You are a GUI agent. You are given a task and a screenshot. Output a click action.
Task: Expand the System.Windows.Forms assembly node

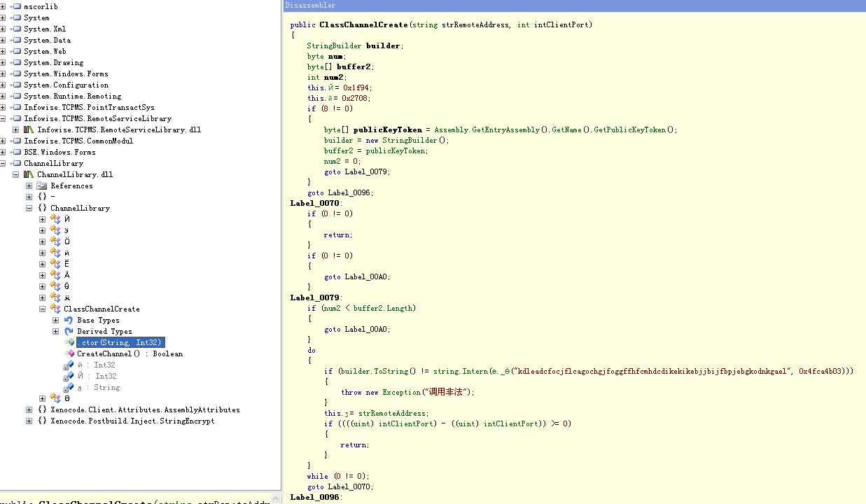tap(3, 73)
